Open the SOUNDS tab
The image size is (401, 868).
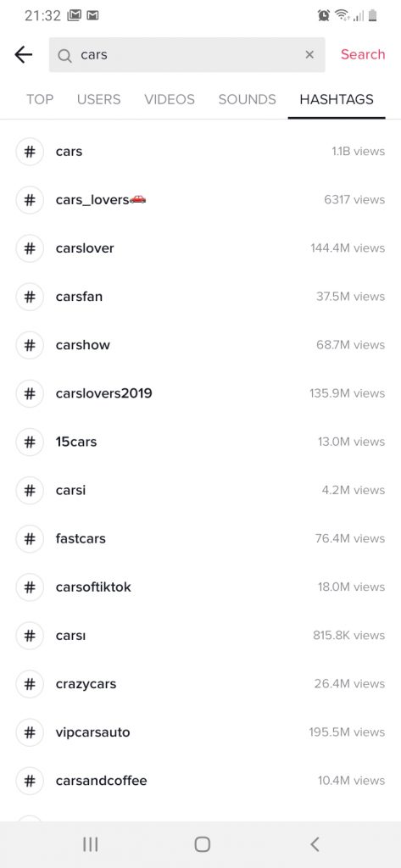[x=247, y=100]
